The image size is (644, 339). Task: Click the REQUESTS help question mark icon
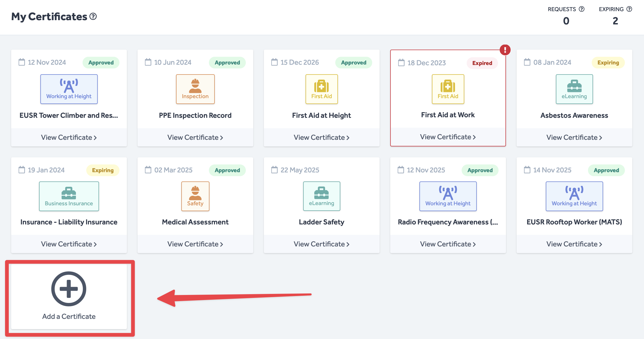click(x=582, y=9)
